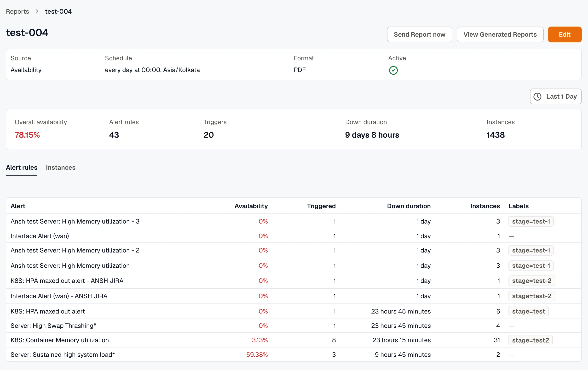Click the Instances count 1438
Screen dimensions: 588x370
[496, 135]
